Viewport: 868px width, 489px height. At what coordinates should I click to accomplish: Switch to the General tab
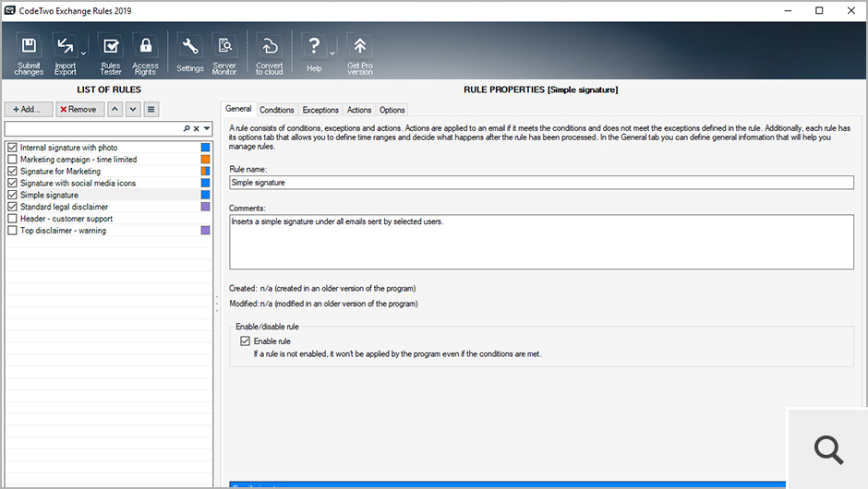pos(238,109)
